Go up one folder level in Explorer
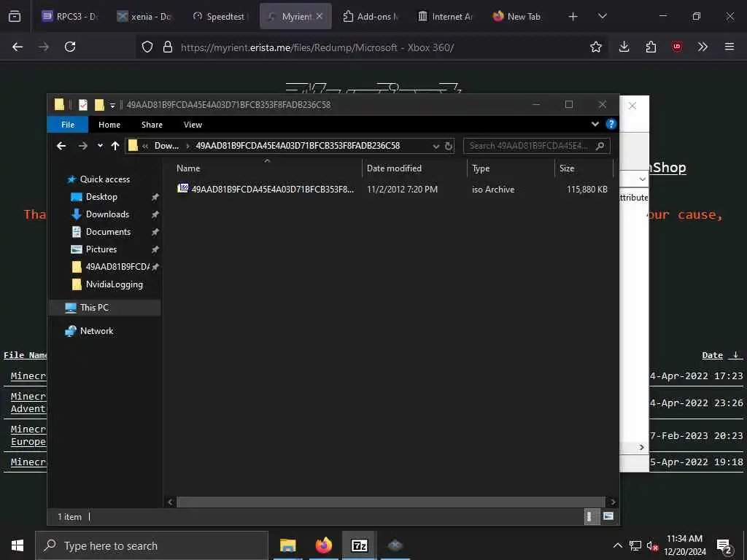Image resolution: width=747 pixels, height=560 pixels. (115, 146)
